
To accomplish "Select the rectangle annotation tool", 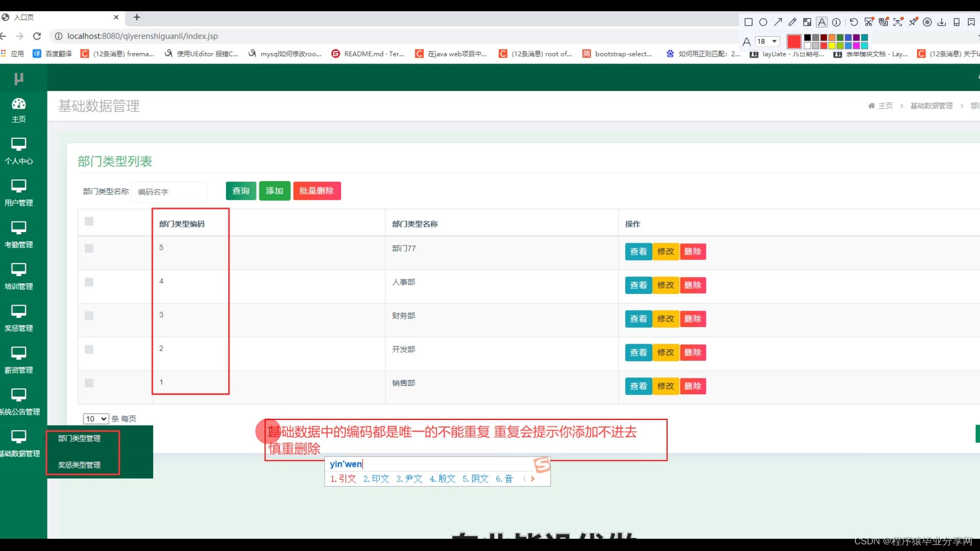I will [748, 22].
